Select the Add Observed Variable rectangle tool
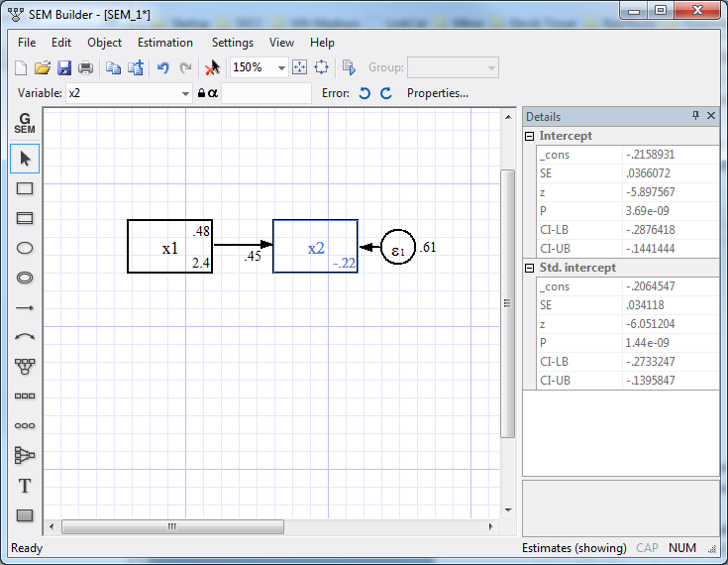Viewport: 728px width, 565px height. [x=25, y=188]
